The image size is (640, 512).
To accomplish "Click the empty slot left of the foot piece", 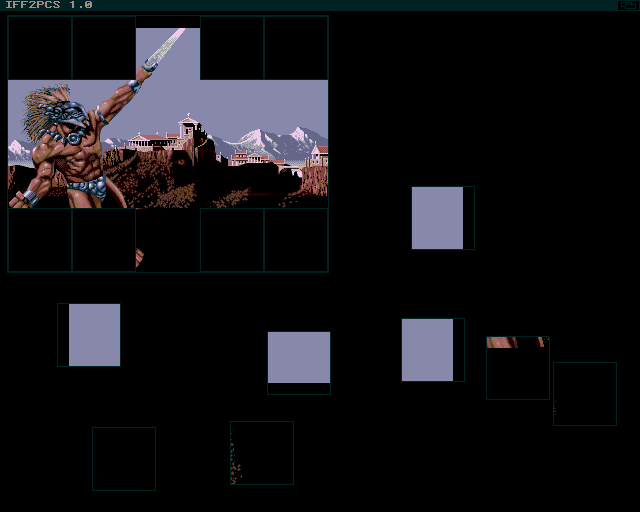I will (104, 240).
